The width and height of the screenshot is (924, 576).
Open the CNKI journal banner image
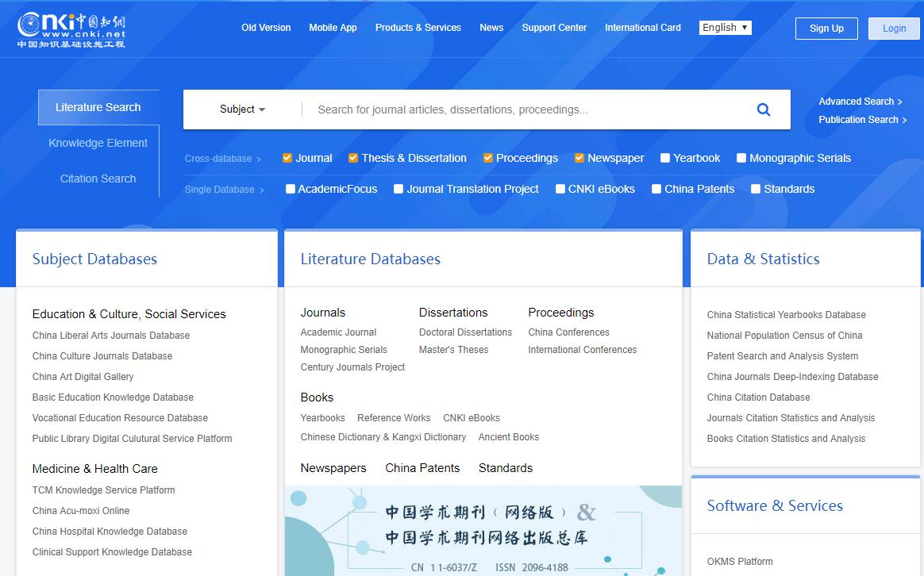(483, 531)
